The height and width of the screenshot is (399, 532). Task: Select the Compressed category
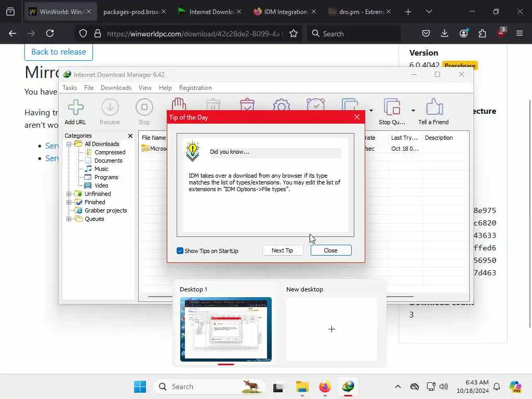(110, 152)
